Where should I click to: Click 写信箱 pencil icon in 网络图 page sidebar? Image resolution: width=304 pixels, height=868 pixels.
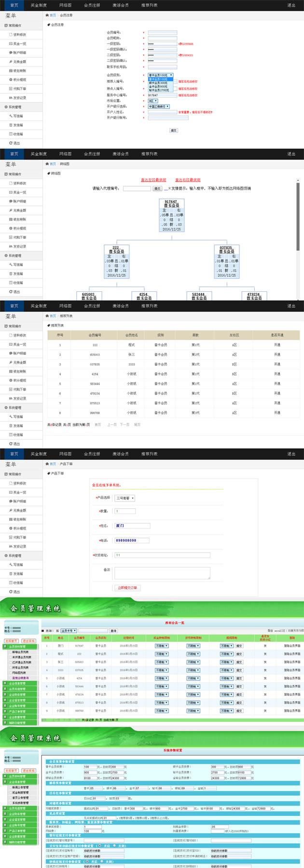point(10,265)
